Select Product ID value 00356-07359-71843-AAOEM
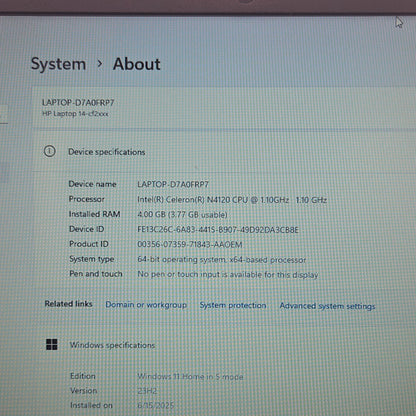416x416 pixels. (x=190, y=245)
